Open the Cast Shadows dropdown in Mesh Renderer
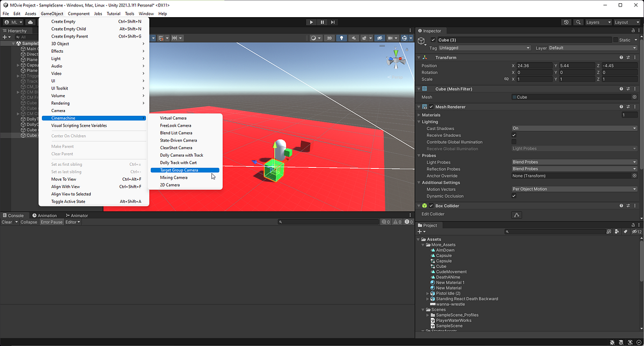The height and width of the screenshot is (346, 644). point(574,128)
